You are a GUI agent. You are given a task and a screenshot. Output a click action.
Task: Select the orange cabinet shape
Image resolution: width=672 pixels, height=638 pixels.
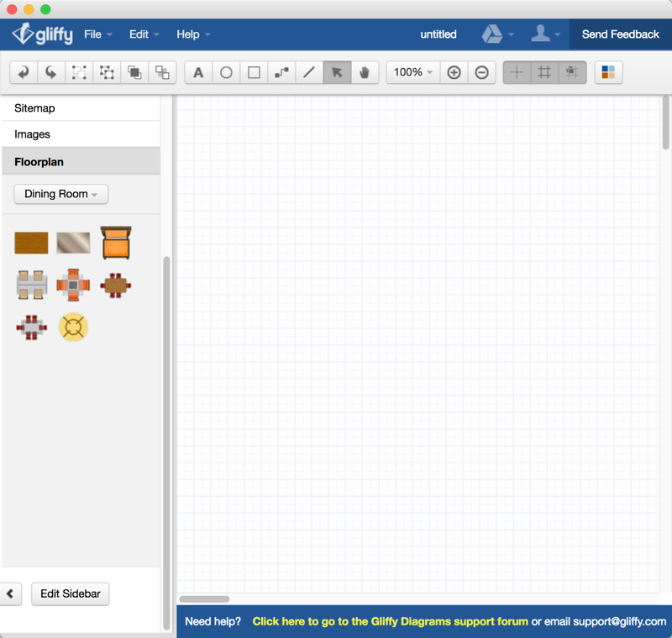(x=116, y=243)
